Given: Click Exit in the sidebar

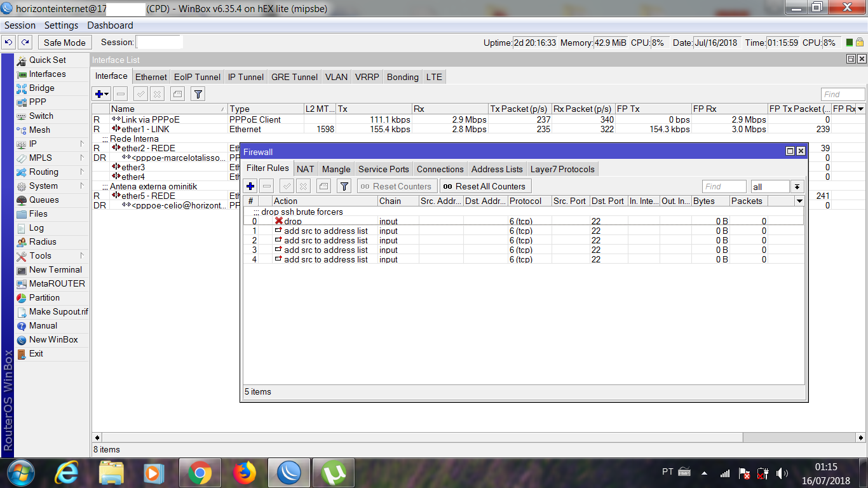Looking at the screenshot, I should [36, 353].
